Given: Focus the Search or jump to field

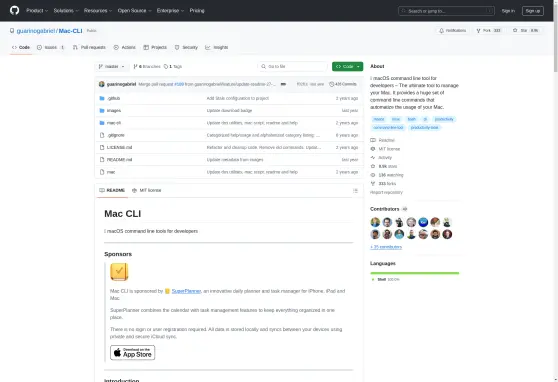Looking at the screenshot, I should 446,11.
